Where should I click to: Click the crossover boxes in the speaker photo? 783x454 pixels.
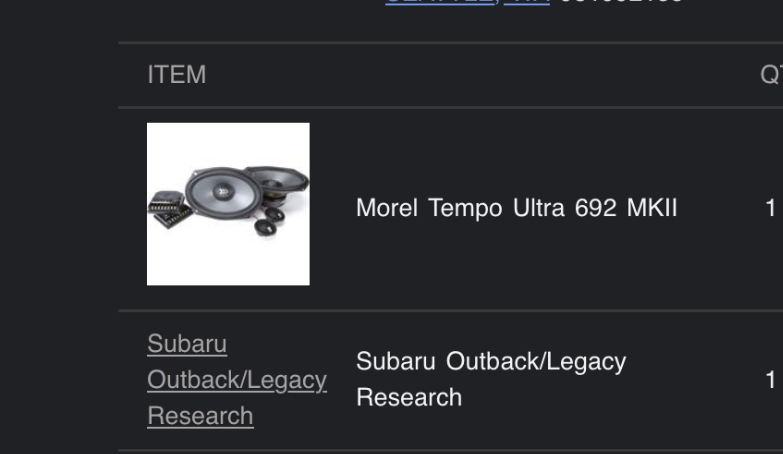(170, 208)
